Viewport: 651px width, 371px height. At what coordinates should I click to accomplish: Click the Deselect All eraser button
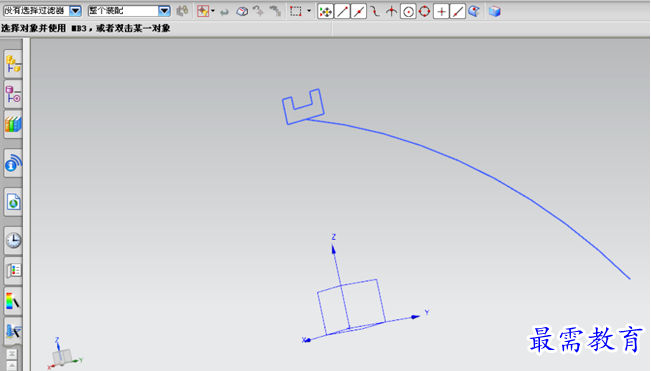click(x=242, y=12)
